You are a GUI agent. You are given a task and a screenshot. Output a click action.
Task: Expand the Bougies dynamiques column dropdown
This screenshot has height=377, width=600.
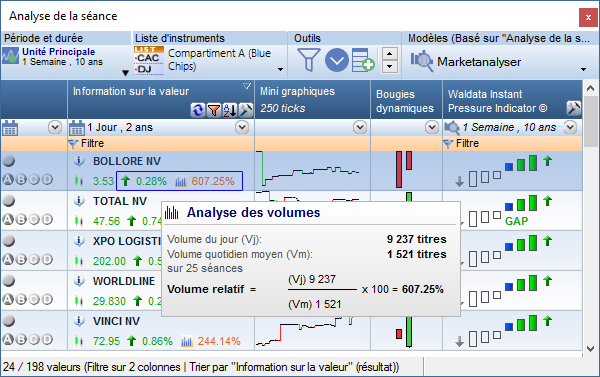(432, 127)
